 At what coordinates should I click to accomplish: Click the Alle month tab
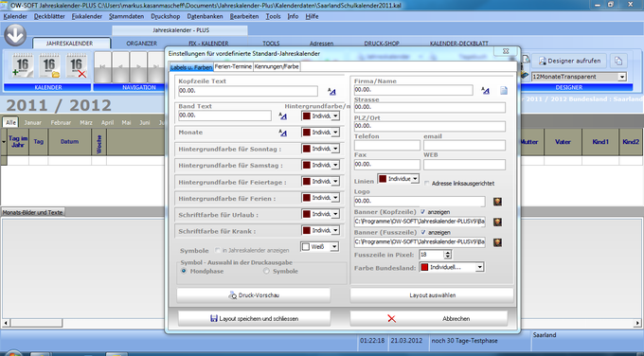pos(10,122)
